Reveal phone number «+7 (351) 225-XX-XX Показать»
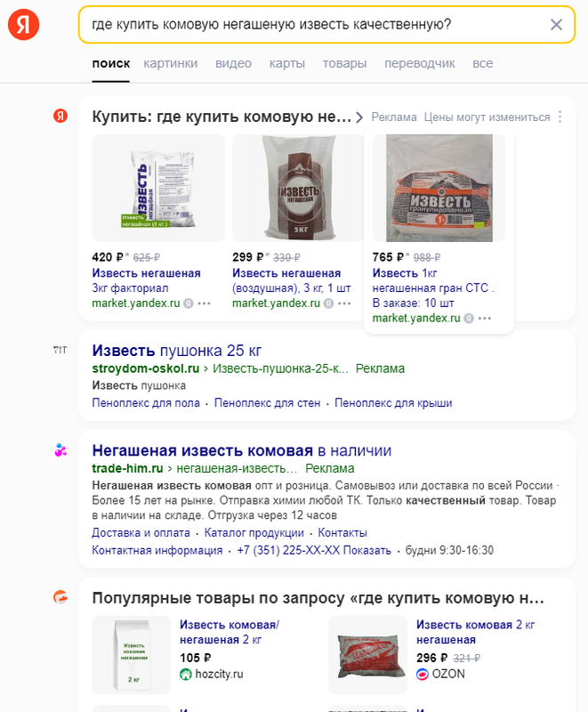This screenshot has height=712, width=588. [314, 550]
